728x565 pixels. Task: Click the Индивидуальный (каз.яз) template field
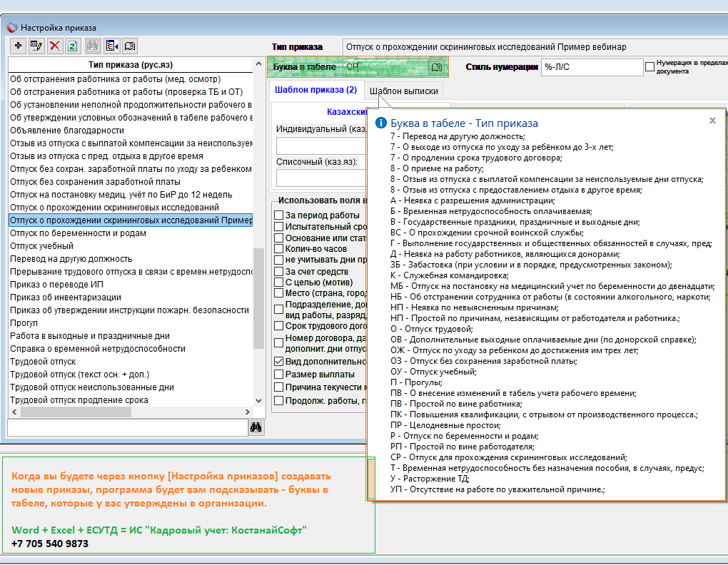pyautogui.click(x=321, y=146)
